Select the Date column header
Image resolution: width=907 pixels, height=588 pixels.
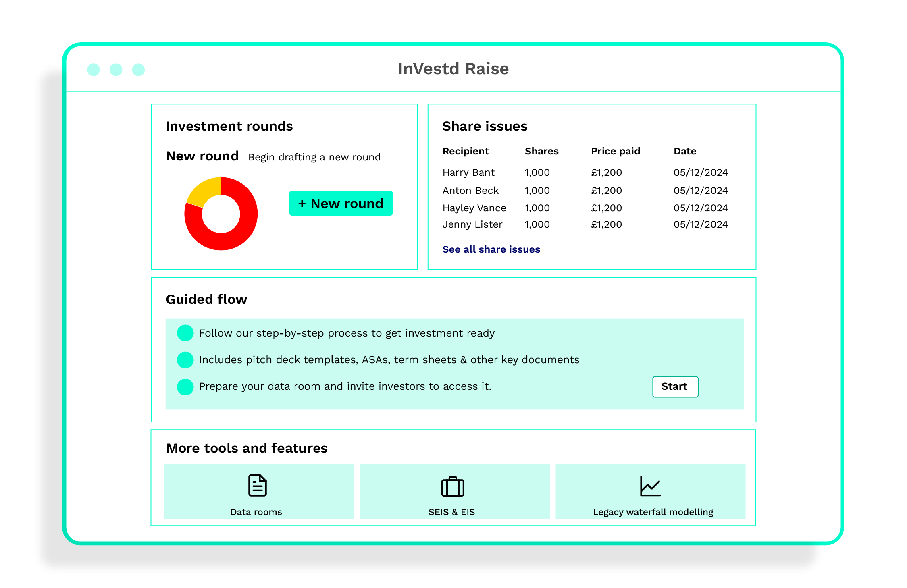click(x=685, y=151)
